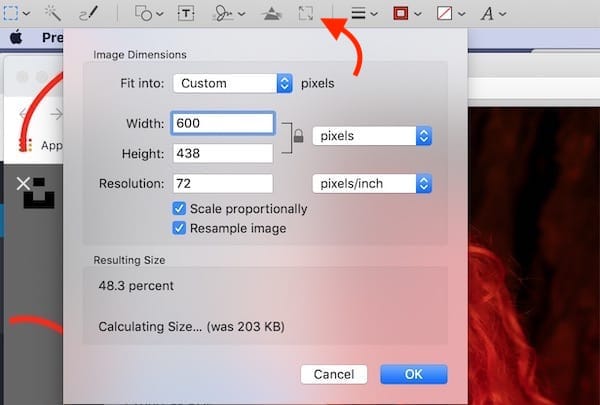The height and width of the screenshot is (405, 600).
Task: Click the Adjust Size toolbar icon
Action: (x=307, y=13)
